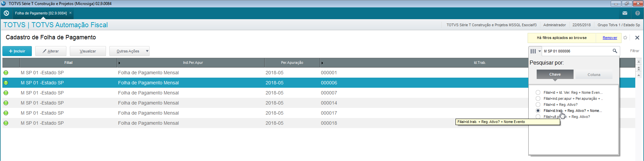
Task: Click the TOTVS | TOTVS Automação Fiscal title
Action: coord(56,25)
